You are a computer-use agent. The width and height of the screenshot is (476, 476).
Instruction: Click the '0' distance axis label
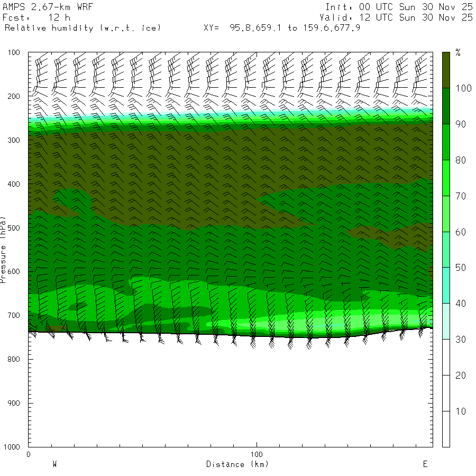tap(29, 454)
